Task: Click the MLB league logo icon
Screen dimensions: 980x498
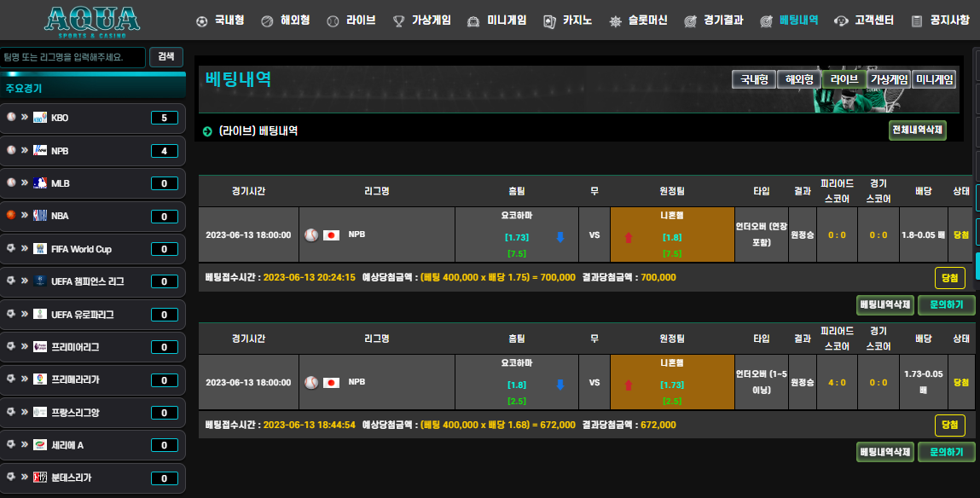Action: (39, 183)
